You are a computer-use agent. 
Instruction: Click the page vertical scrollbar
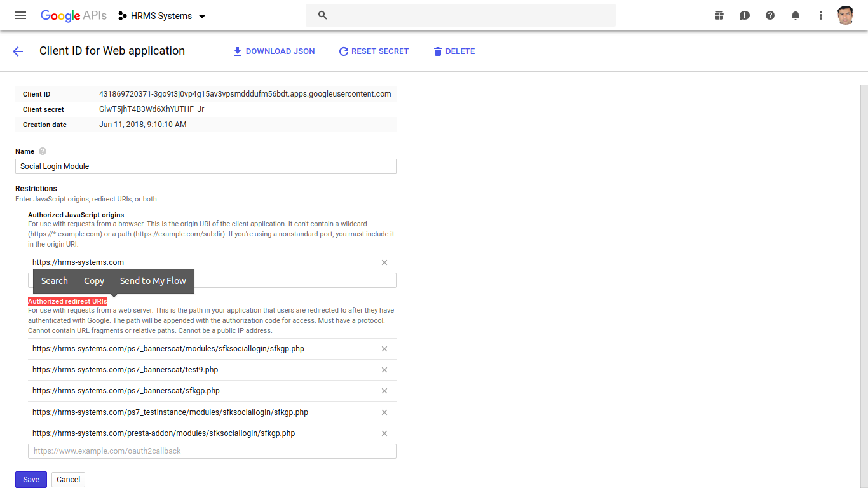tap(864, 286)
